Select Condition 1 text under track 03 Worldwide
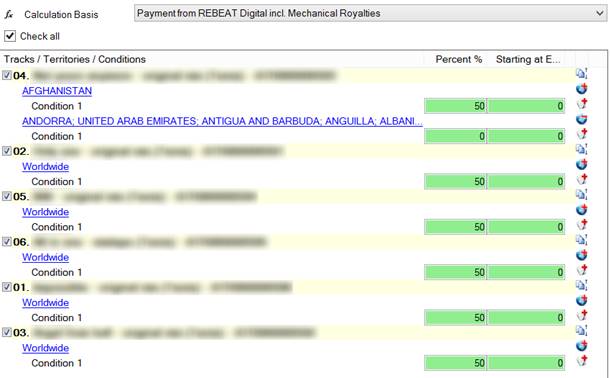The height and width of the screenshot is (378, 611). [57, 363]
